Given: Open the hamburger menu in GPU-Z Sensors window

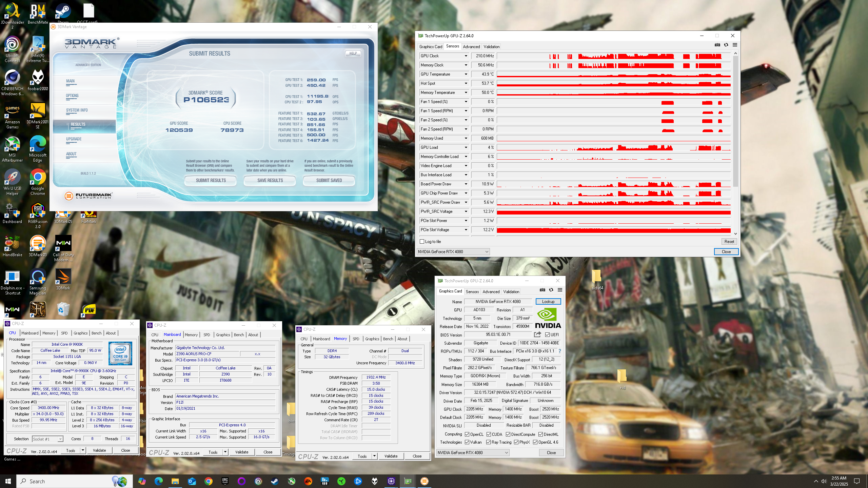Looking at the screenshot, I should 735,45.
